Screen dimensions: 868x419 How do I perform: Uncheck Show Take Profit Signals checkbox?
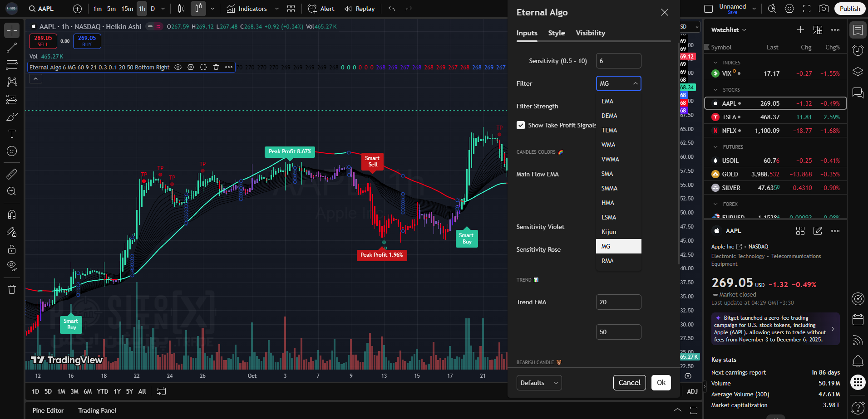point(521,125)
